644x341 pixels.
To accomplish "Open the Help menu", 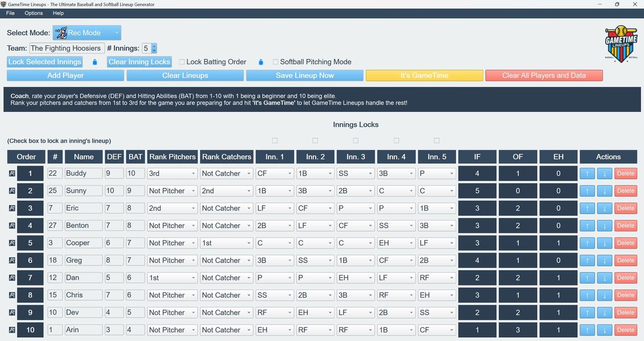I will [x=58, y=13].
